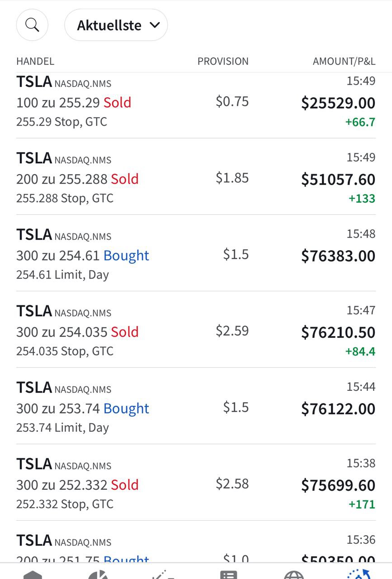Tap the search magnifier icon
The width and height of the screenshot is (392, 579).
point(32,25)
